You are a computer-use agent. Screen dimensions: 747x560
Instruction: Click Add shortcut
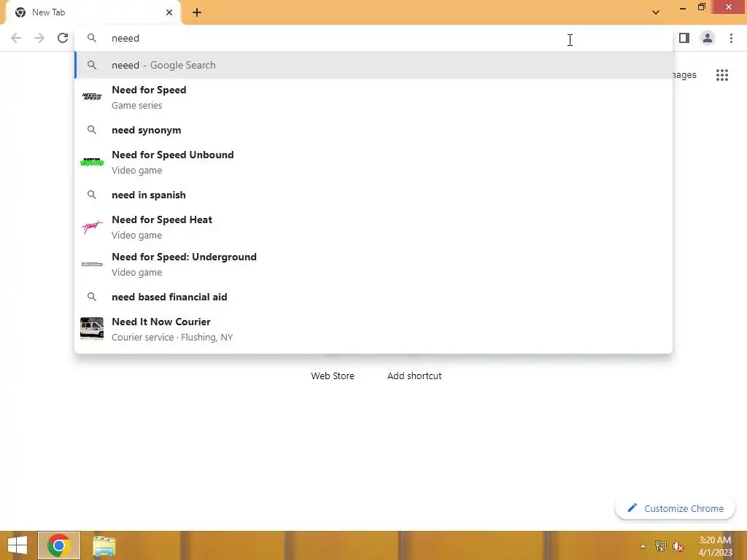point(414,376)
